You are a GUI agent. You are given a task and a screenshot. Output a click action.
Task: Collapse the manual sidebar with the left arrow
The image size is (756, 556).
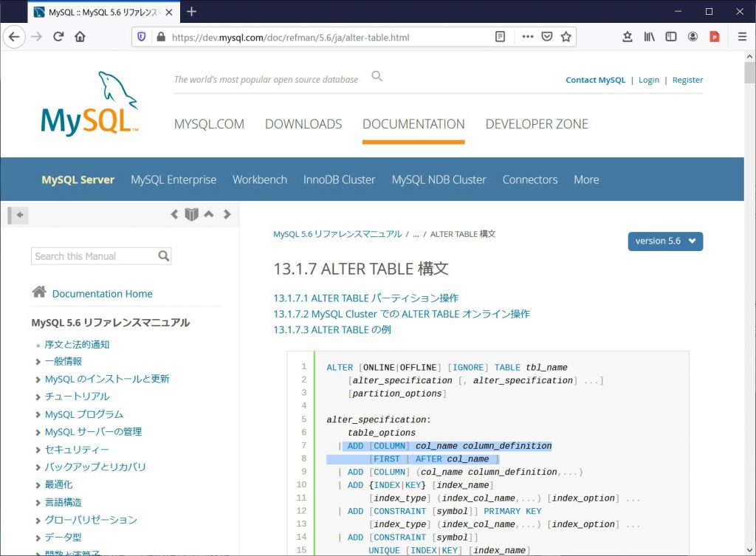(18, 215)
